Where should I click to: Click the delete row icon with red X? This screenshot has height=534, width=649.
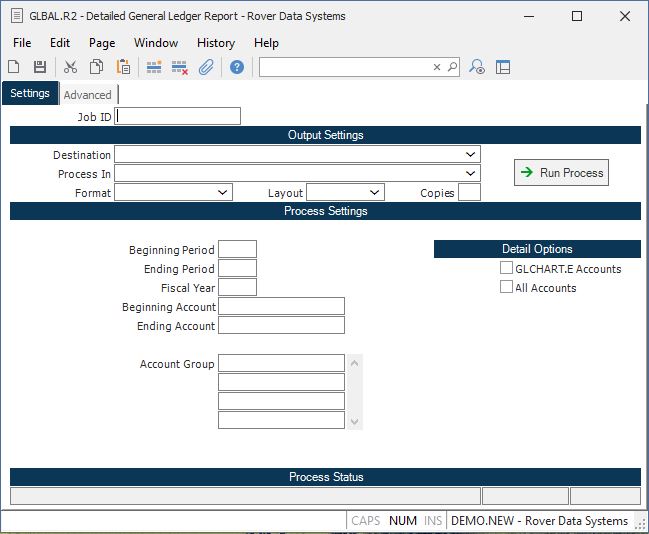pyautogui.click(x=180, y=67)
